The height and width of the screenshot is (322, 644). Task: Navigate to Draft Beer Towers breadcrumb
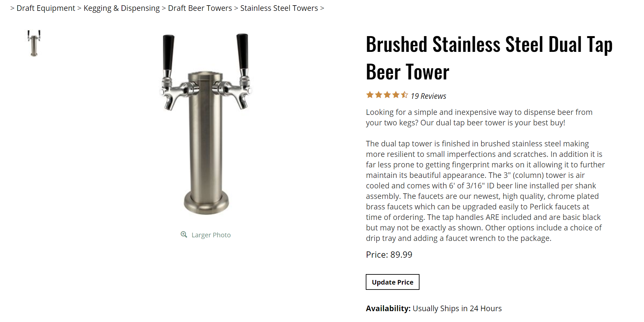tap(200, 8)
